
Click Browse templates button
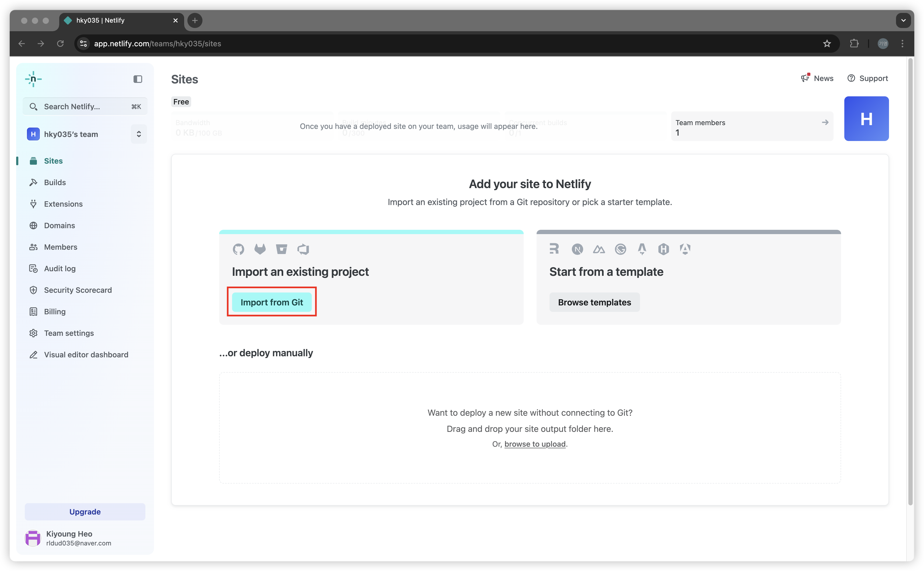594,302
